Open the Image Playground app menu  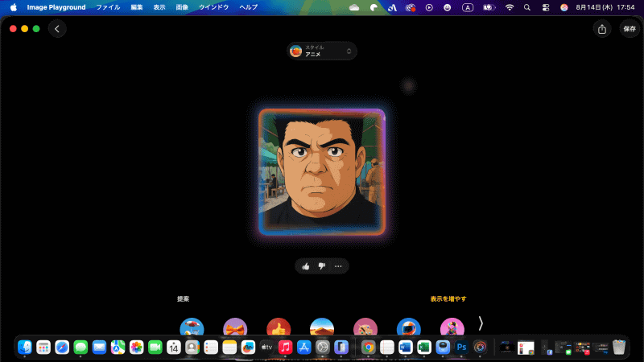56,7
